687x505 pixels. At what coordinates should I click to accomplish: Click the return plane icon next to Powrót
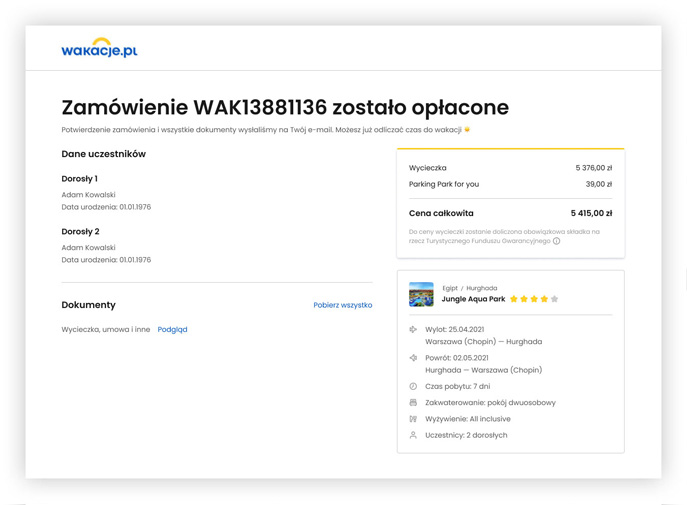[x=413, y=358]
